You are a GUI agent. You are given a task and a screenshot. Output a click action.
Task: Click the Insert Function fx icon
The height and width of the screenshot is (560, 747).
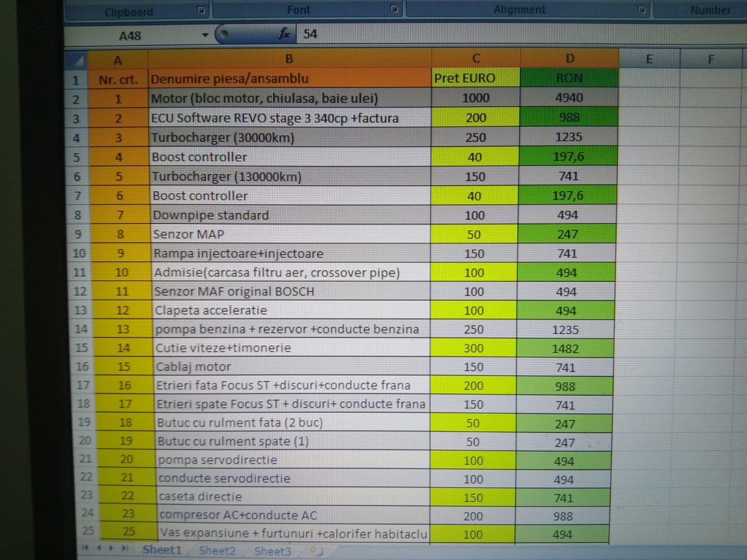[284, 34]
